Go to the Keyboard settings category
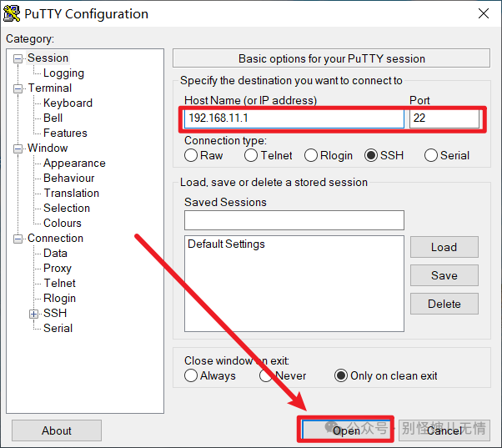This screenshot has width=502, height=448. tap(68, 103)
